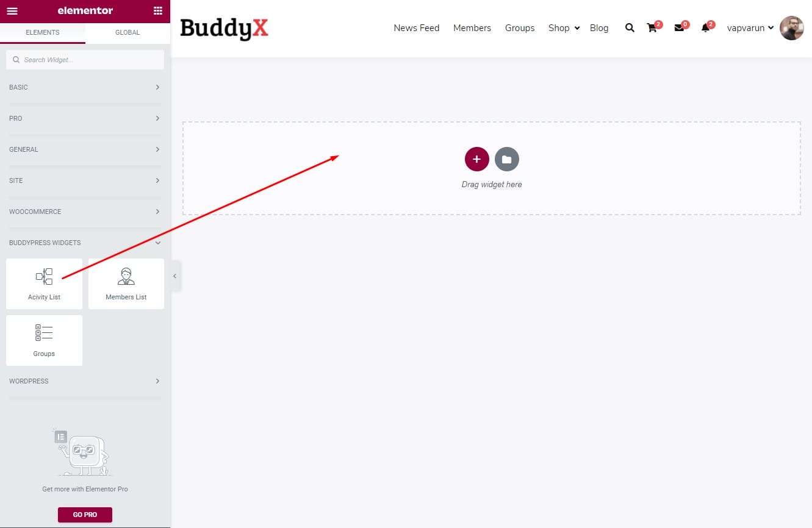Collapse the BuddyPress Widgets section

85,243
